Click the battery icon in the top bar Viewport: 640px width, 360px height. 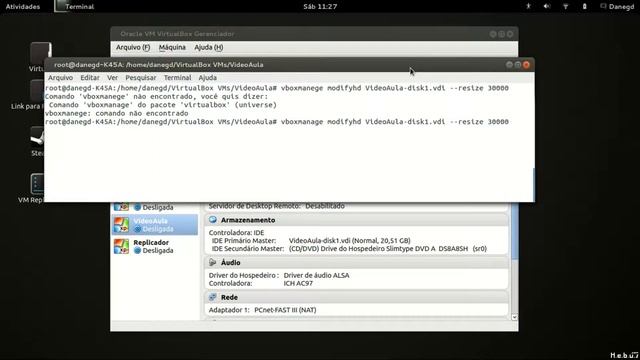coord(584,6)
